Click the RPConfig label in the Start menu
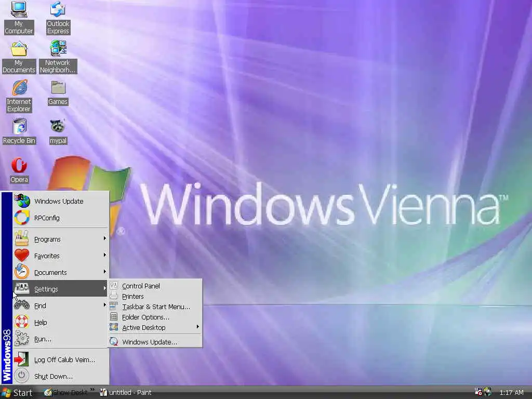This screenshot has width=532, height=399. tap(47, 218)
